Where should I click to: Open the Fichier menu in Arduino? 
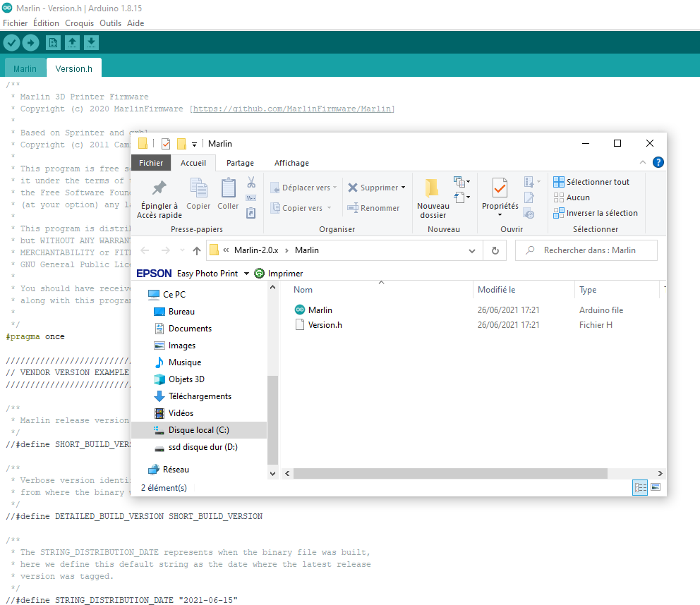(x=16, y=23)
